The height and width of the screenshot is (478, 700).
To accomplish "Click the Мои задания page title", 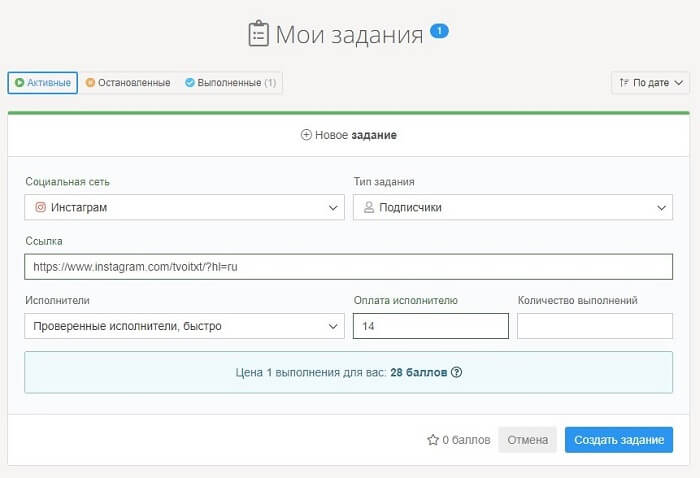I will [x=350, y=34].
